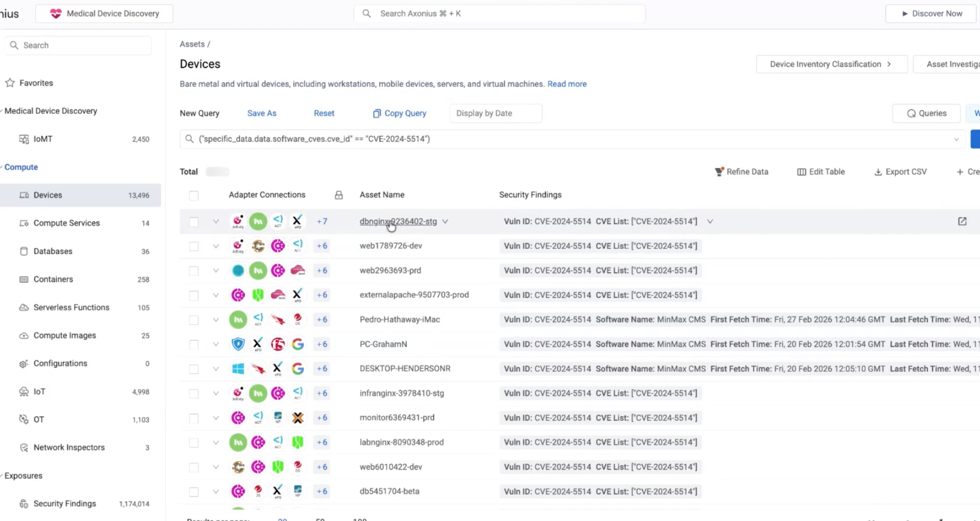Image resolution: width=980 pixels, height=521 pixels.
Task: Click Save As for the query
Action: pos(262,113)
